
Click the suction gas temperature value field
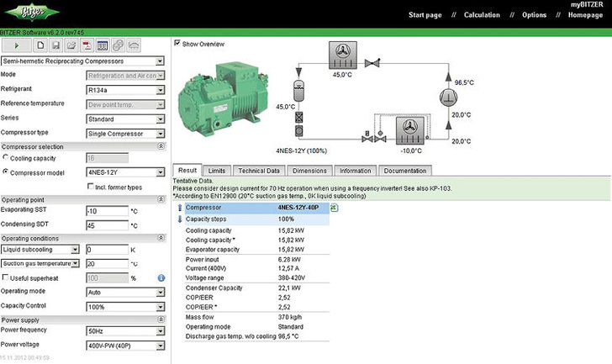point(107,264)
